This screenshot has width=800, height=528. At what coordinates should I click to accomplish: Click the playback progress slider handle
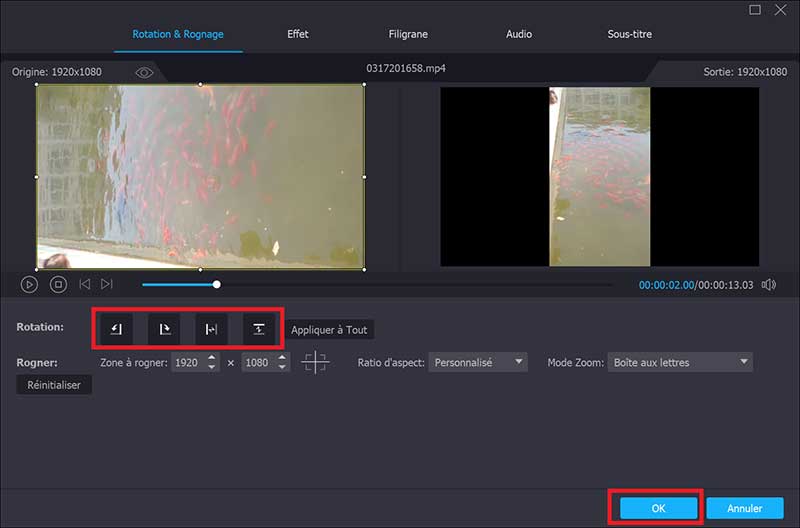click(217, 284)
